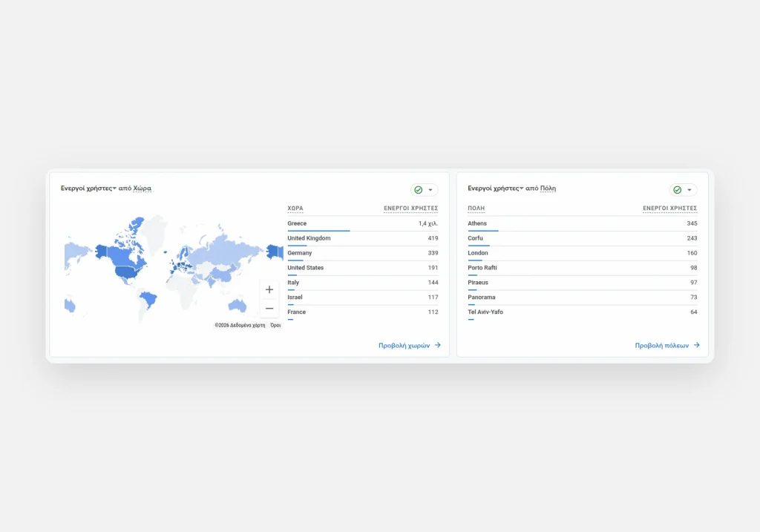This screenshot has height=532, width=760.
Task: Select the Panorama row
Action: (x=583, y=298)
